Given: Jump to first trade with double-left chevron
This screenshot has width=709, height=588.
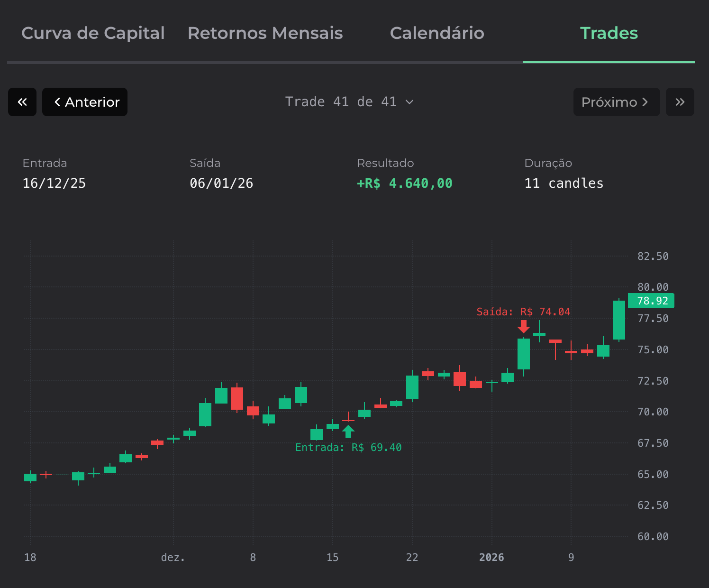Looking at the screenshot, I should click(x=22, y=102).
